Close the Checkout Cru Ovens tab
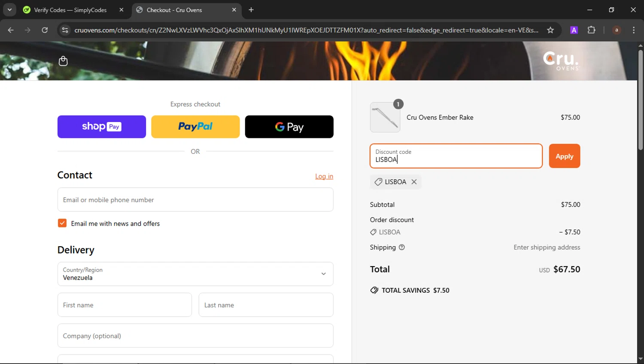Screen dimensions: 644x364 pos(234,10)
